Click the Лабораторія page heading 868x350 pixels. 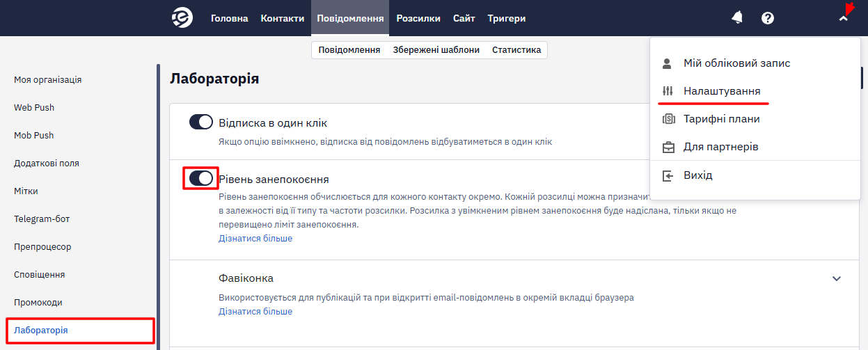click(214, 79)
